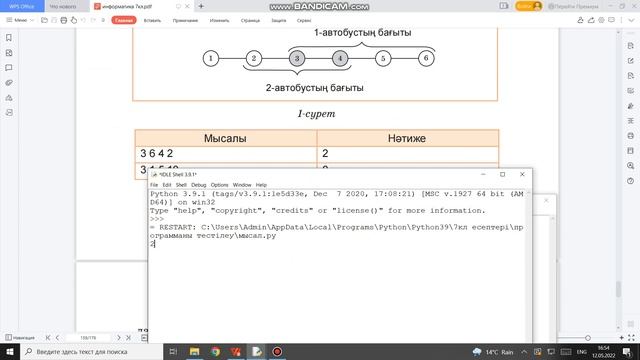Open the Window menu in IDLE Shell
Viewport: 640px width, 360px height.
(242, 185)
